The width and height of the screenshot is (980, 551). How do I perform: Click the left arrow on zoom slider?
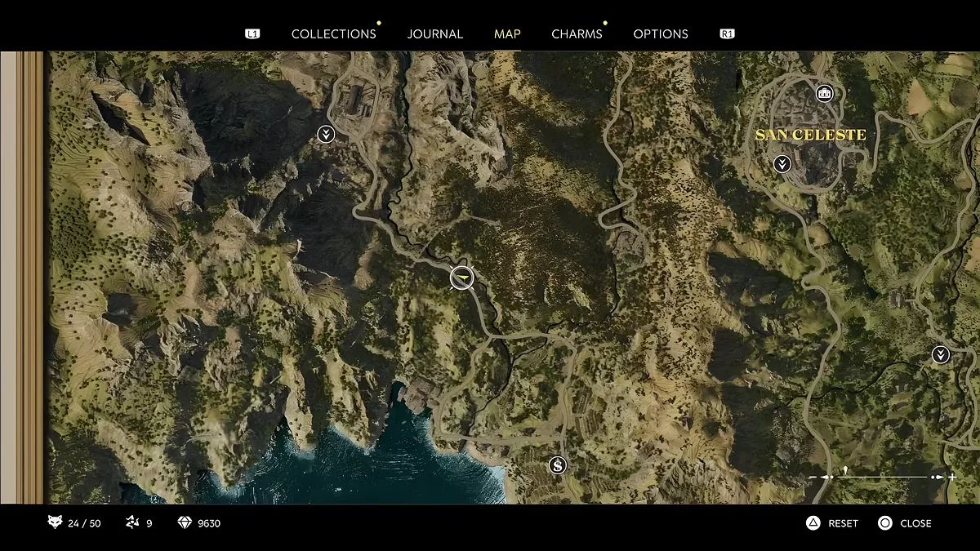point(825,477)
